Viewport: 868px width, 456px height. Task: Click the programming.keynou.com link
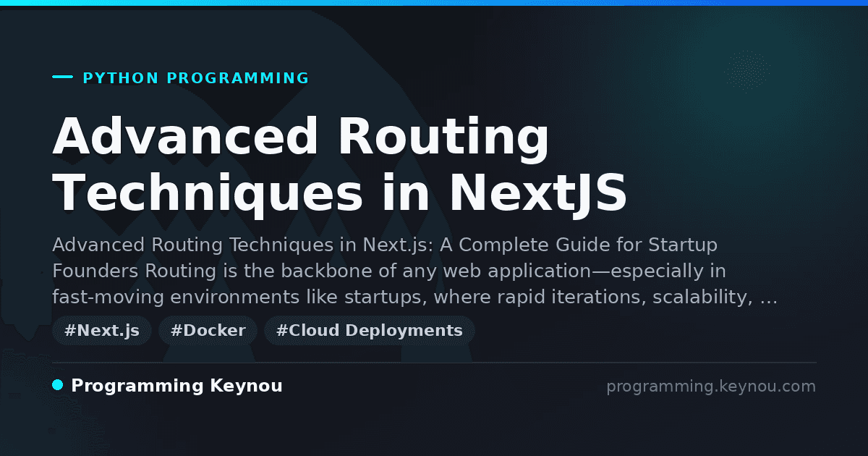click(711, 387)
